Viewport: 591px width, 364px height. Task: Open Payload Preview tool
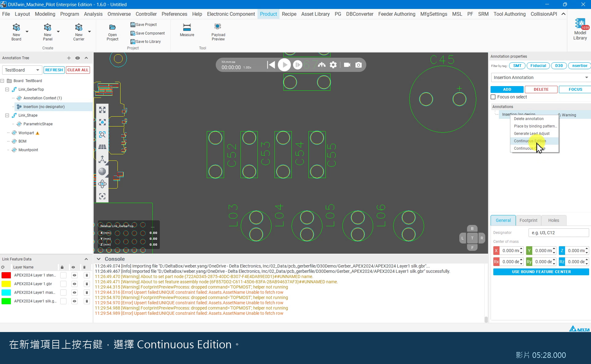[x=218, y=32]
